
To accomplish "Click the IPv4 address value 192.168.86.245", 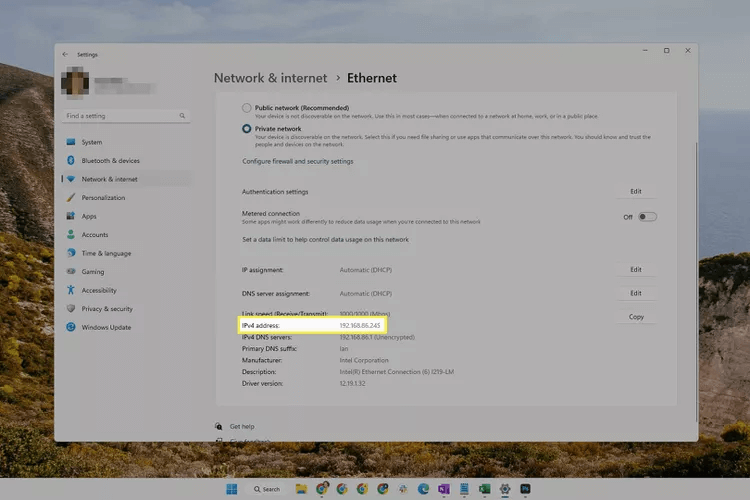I will point(360,325).
